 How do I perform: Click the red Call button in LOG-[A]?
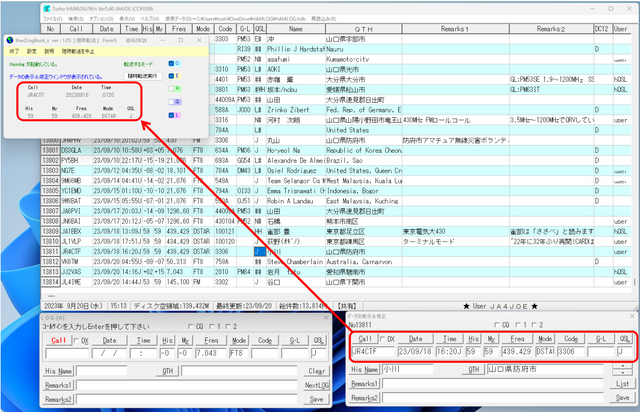(x=58, y=341)
